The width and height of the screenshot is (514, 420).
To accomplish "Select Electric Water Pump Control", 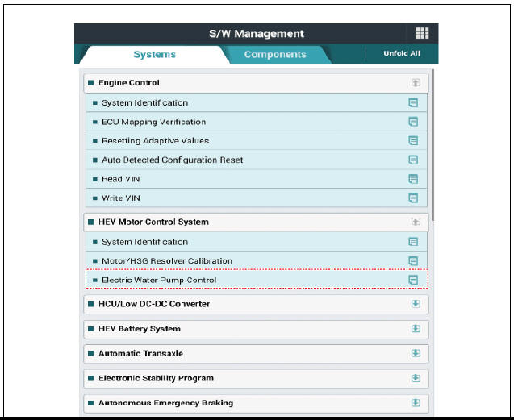I will pos(257,280).
